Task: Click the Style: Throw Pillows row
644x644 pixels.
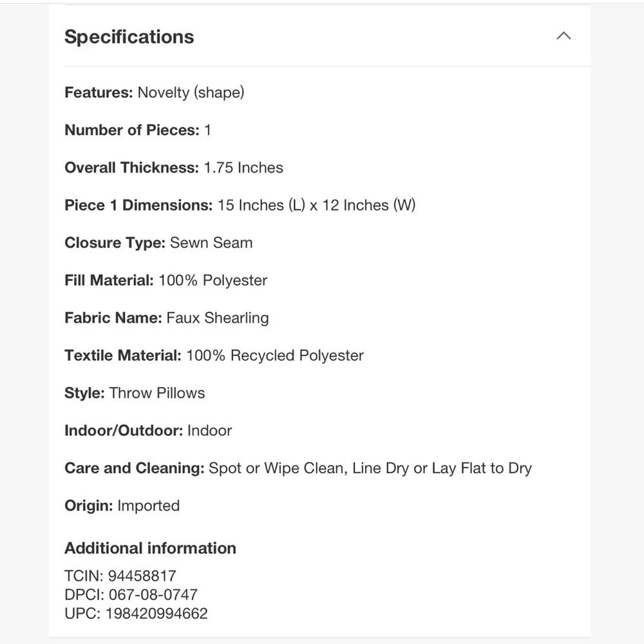Action: tap(135, 393)
